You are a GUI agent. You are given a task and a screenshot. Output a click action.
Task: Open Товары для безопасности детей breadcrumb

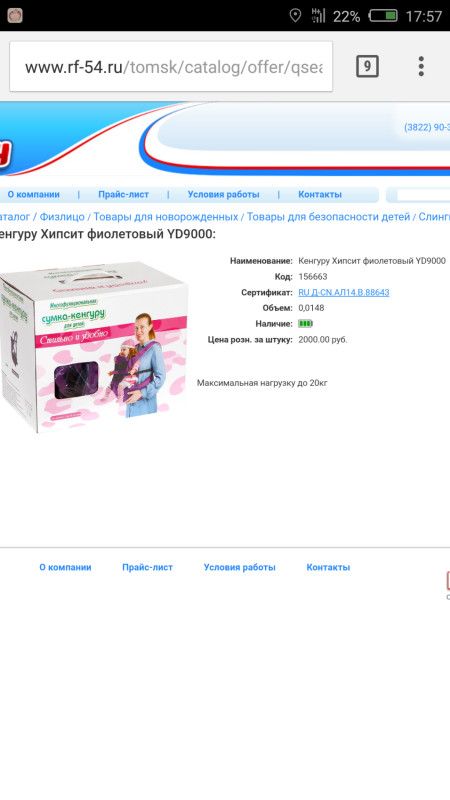click(329, 217)
